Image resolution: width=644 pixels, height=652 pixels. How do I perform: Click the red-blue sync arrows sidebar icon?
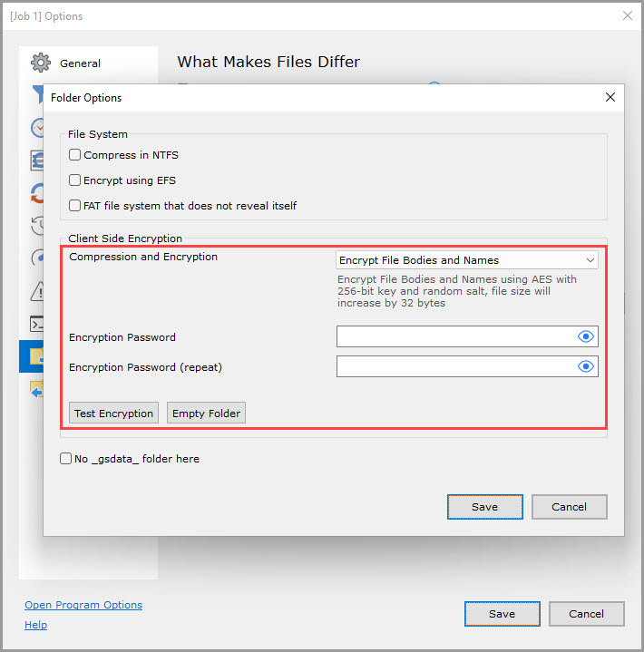tap(36, 193)
